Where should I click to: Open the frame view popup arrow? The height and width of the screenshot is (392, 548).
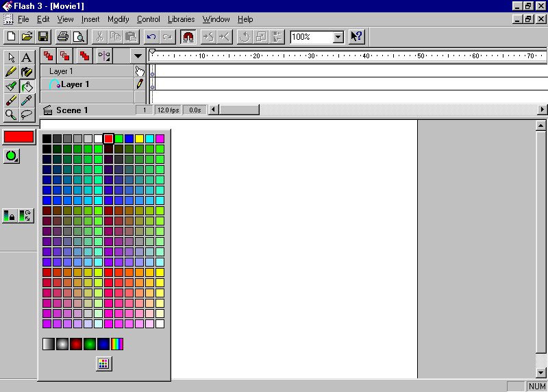[138, 56]
